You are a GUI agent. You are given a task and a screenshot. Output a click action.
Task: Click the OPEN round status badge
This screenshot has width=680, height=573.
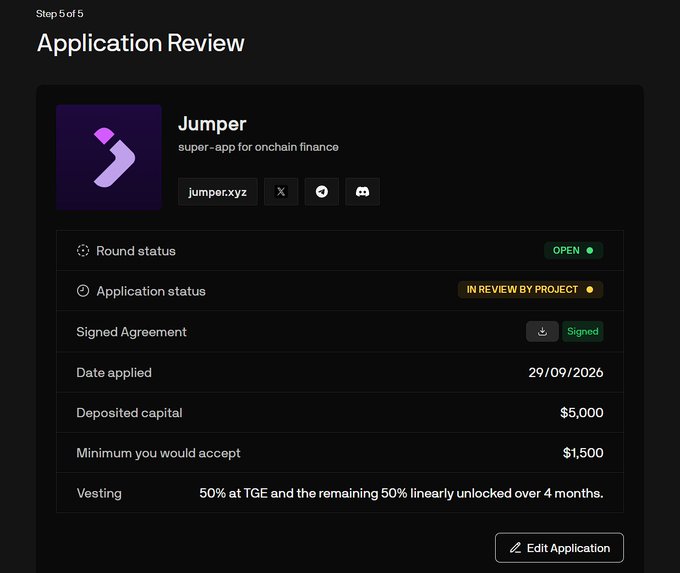point(573,250)
